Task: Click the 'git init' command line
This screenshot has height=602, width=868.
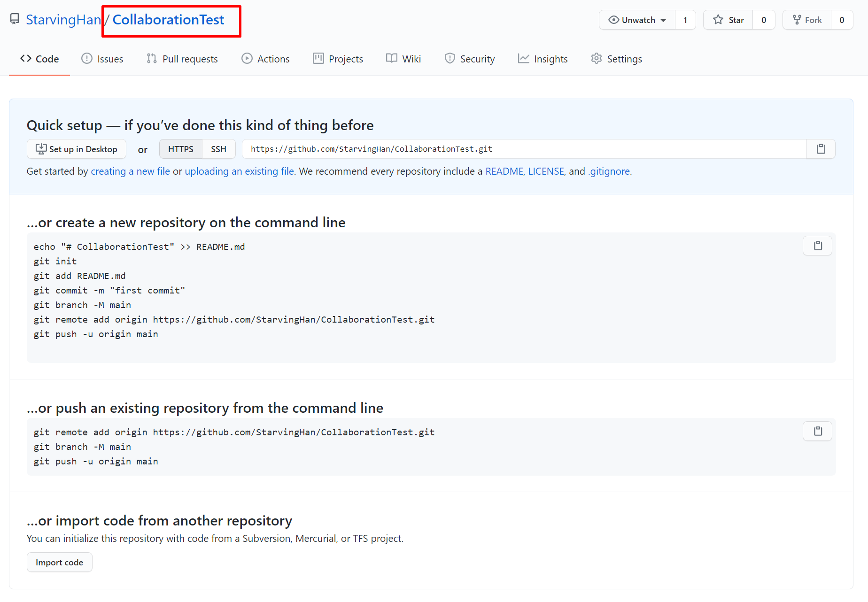Action: (x=55, y=261)
